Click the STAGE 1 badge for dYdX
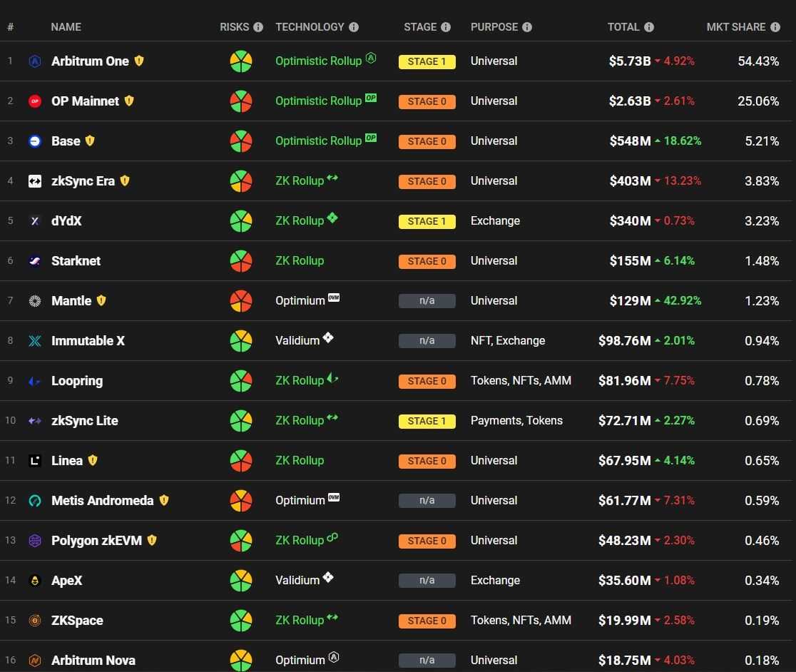 pos(427,221)
